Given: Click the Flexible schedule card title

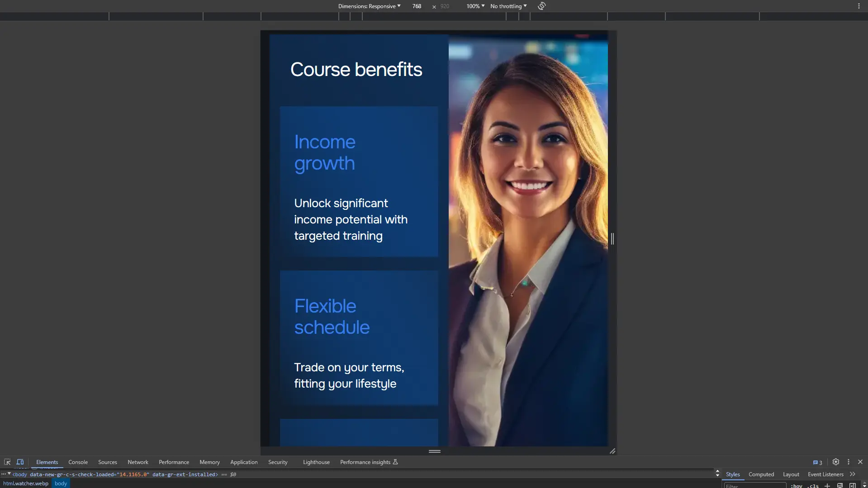Looking at the screenshot, I should [x=332, y=317].
